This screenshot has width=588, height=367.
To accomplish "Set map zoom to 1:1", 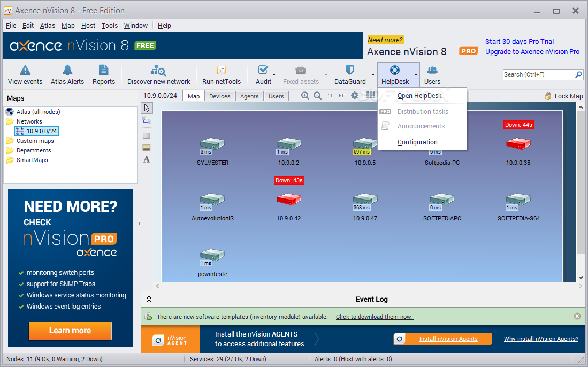I will pos(330,96).
